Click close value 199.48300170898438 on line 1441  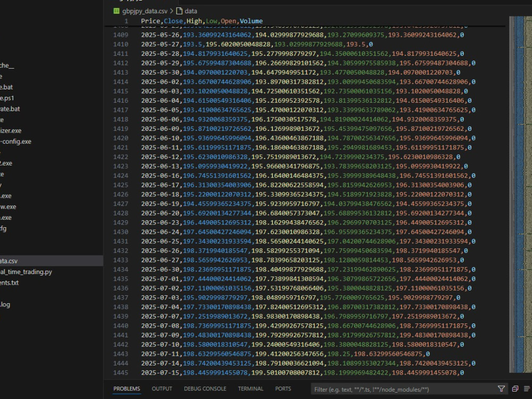pos(217,335)
